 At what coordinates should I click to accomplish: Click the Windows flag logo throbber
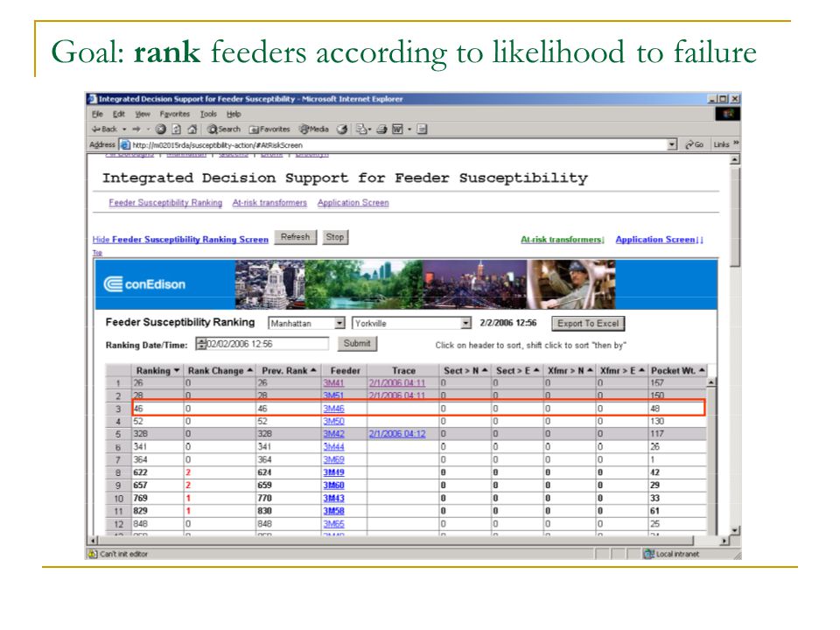727,114
